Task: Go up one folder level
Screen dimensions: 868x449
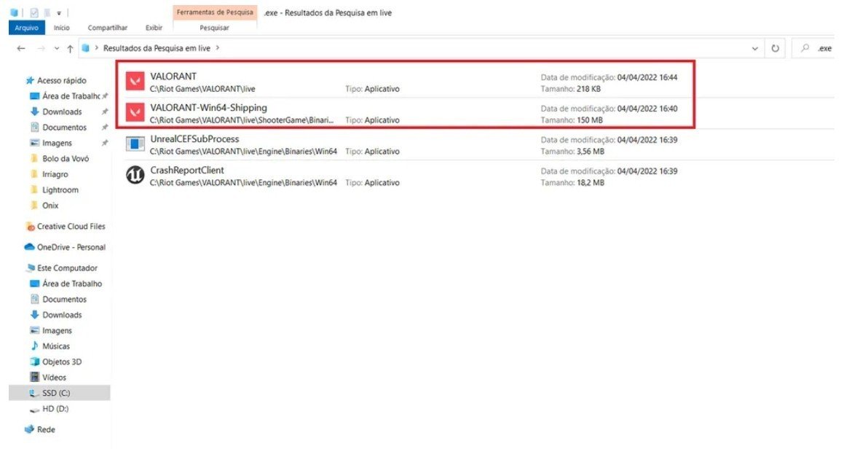Action: coord(70,49)
